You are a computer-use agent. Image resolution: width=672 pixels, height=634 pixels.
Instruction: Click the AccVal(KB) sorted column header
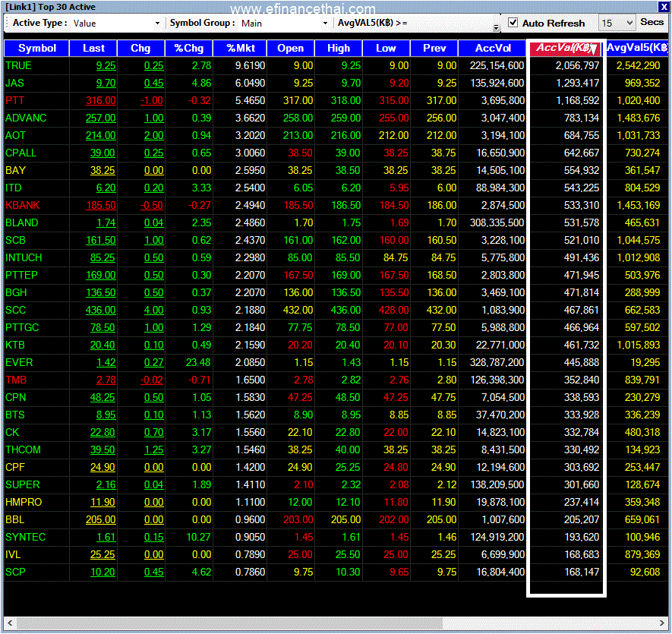[x=566, y=48]
